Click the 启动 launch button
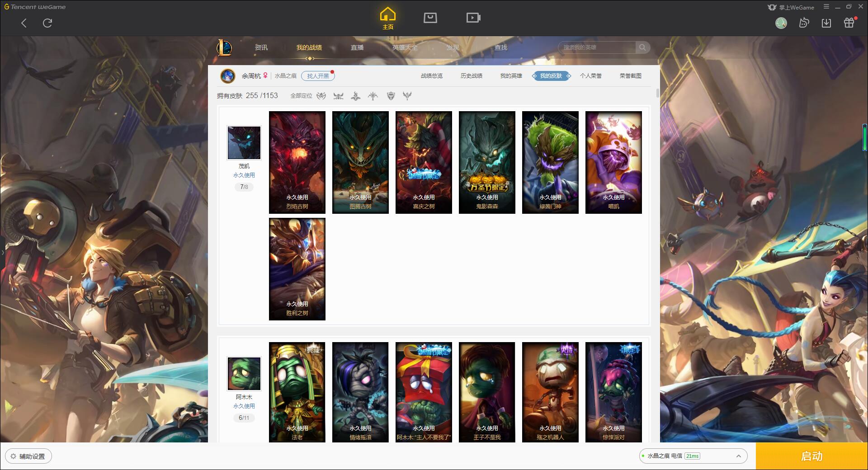This screenshot has height=470, width=868. (811, 456)
